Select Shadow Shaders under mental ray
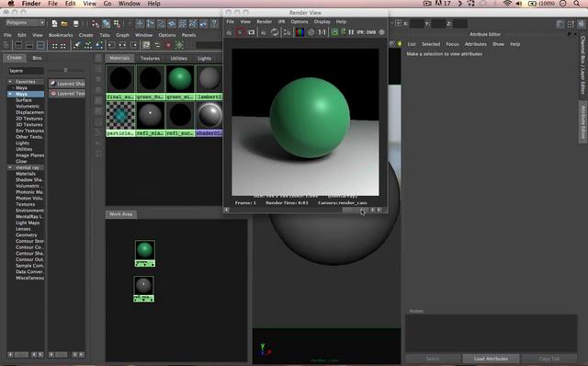The image size is (588, 366). pos(29,180)
